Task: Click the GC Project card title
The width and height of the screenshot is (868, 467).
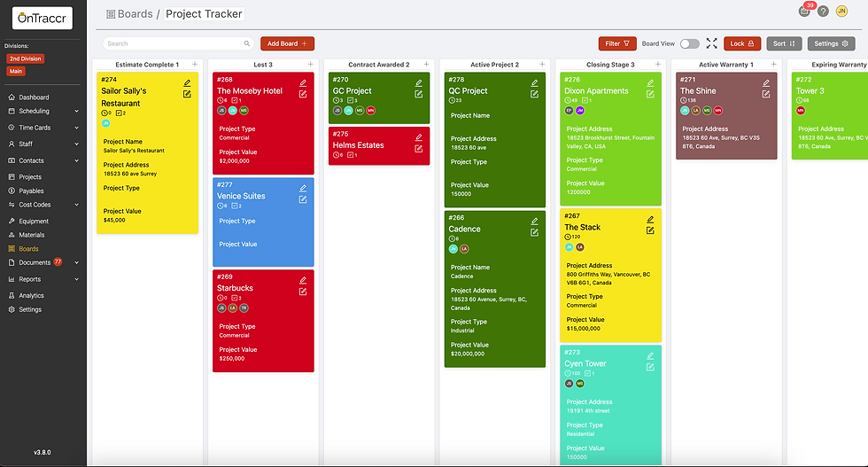Action: pyautogui.click(x=353, y=91)
